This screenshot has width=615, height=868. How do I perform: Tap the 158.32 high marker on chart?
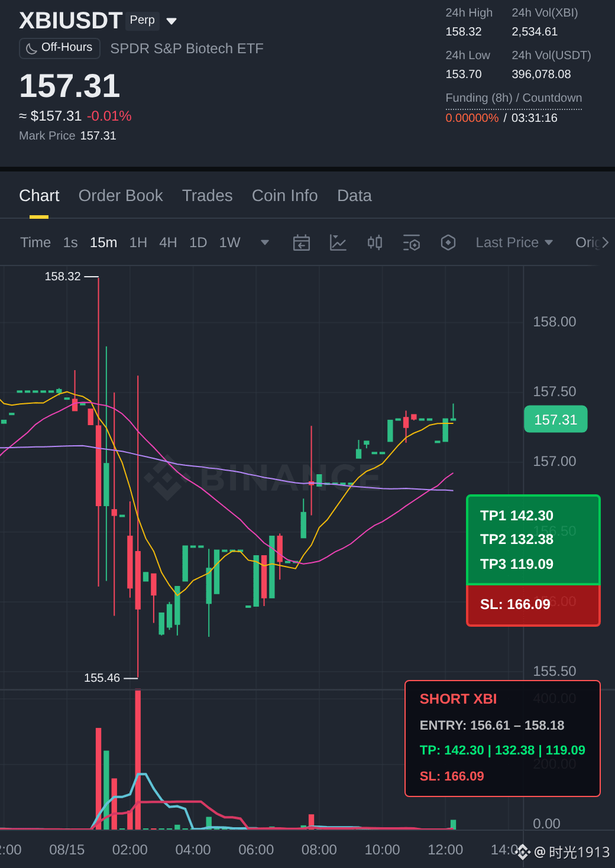tap(63, 276)
